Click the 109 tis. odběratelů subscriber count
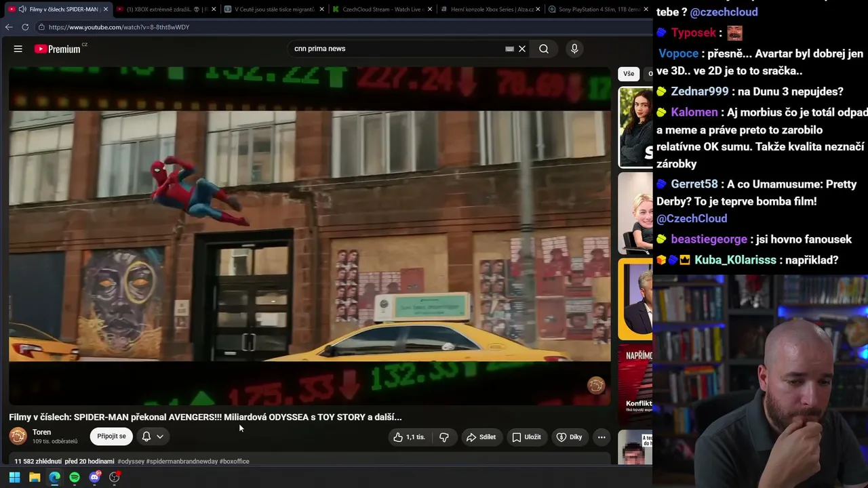This screenshot has height=488, width=868. [55, 442]
